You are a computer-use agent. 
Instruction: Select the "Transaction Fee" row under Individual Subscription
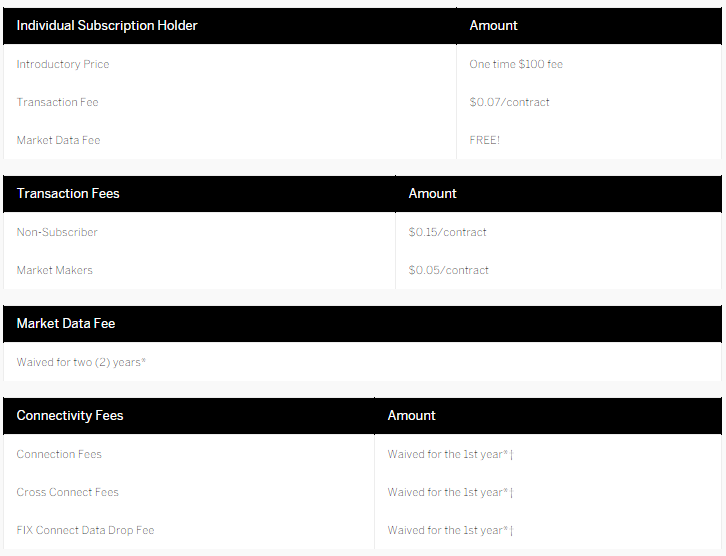click(x=57, y=102)
